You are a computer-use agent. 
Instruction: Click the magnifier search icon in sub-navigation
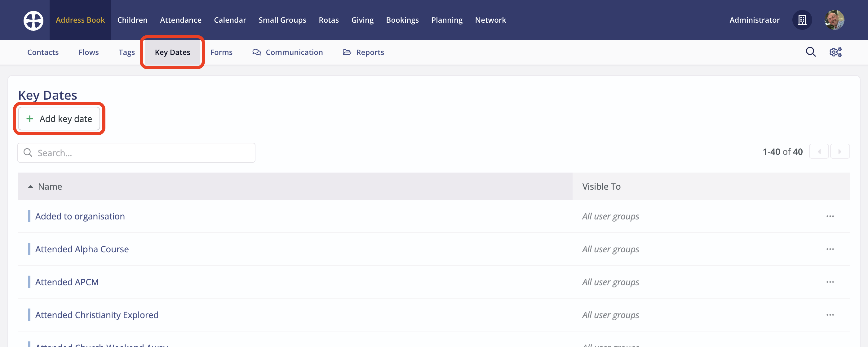pyautogui.click(x=810, y=52)
